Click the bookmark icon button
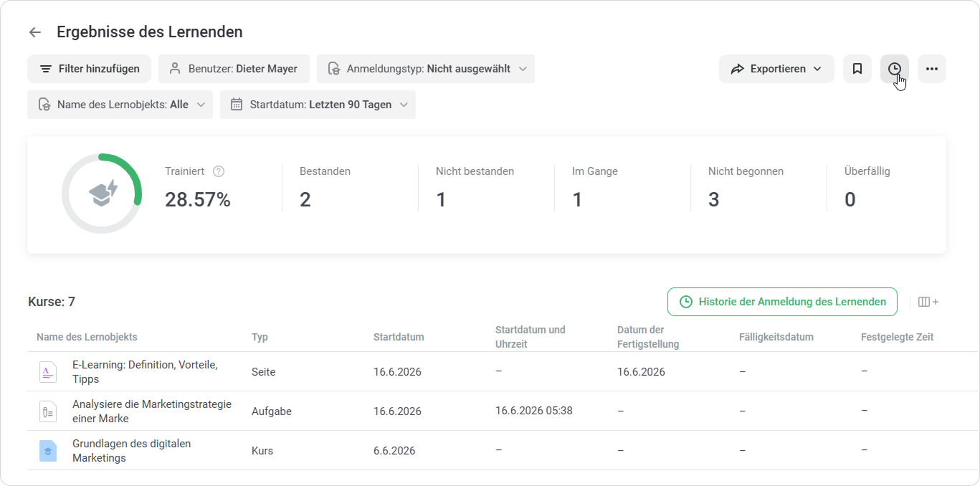Viewport: 980px width, 486px height. point(857,69)
